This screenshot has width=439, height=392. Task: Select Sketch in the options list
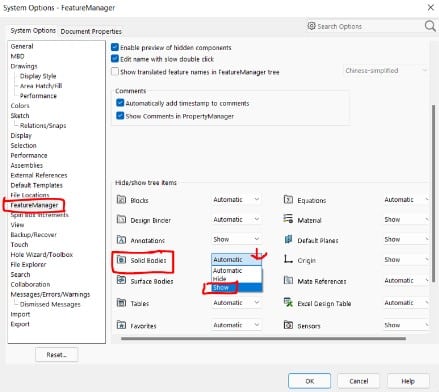(x=20, y=116)
